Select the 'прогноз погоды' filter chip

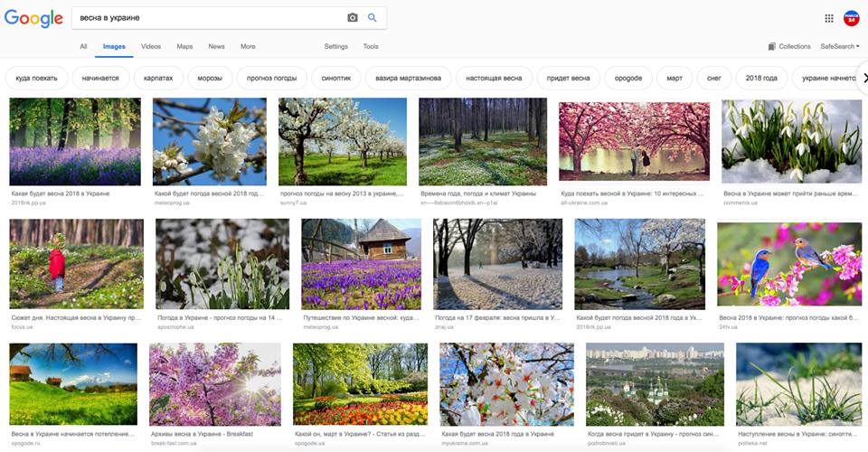(271, 78)
